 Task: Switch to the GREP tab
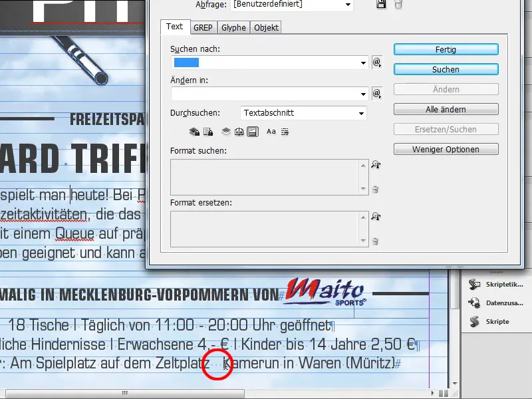[203, 27]
